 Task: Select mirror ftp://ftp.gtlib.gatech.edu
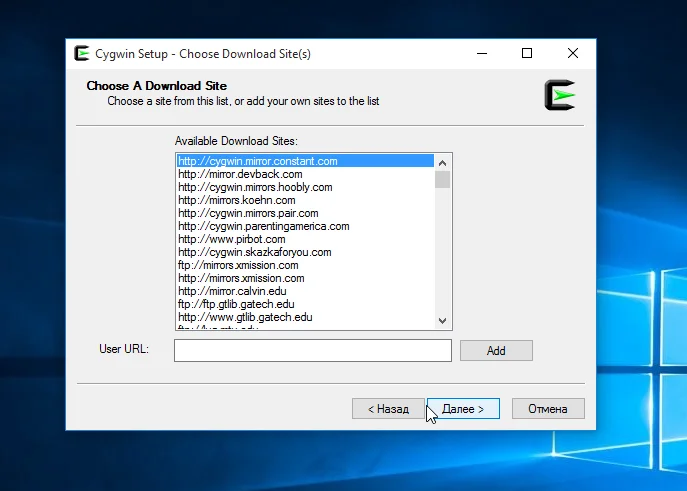tap(305, 304)
